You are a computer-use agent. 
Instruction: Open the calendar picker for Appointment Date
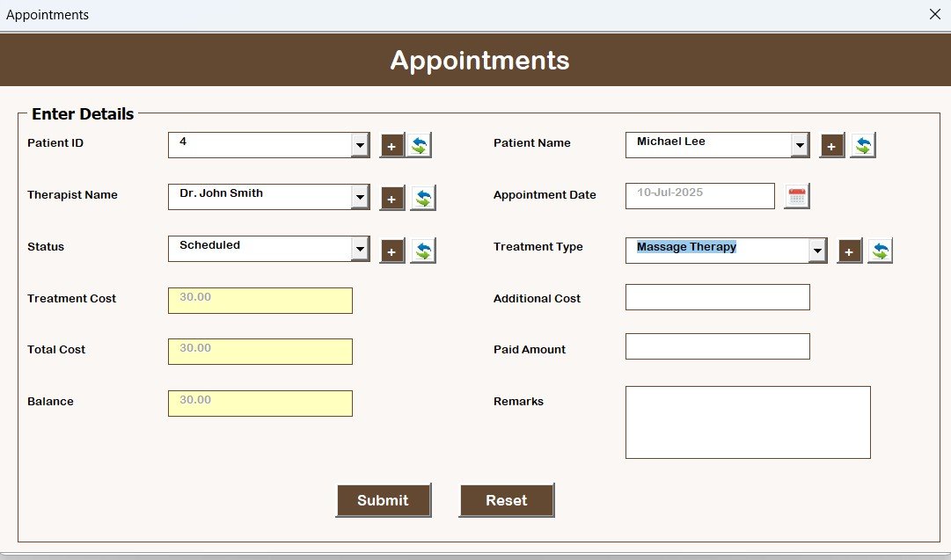pos(796,196)
